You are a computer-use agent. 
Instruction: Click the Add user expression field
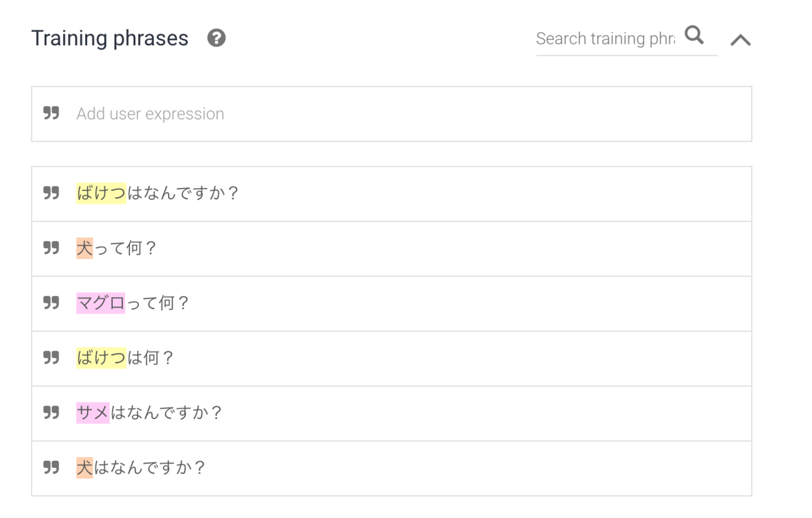(x=391, y=114)
